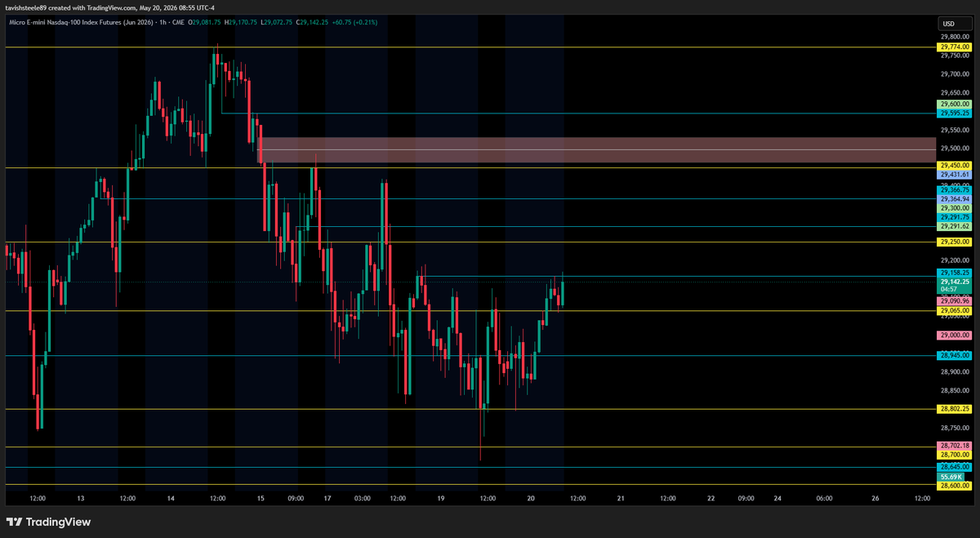This screenshot has height=538, width=980.
Task: Click the cyan 29,158.25 price label
Action: [955, 273]
